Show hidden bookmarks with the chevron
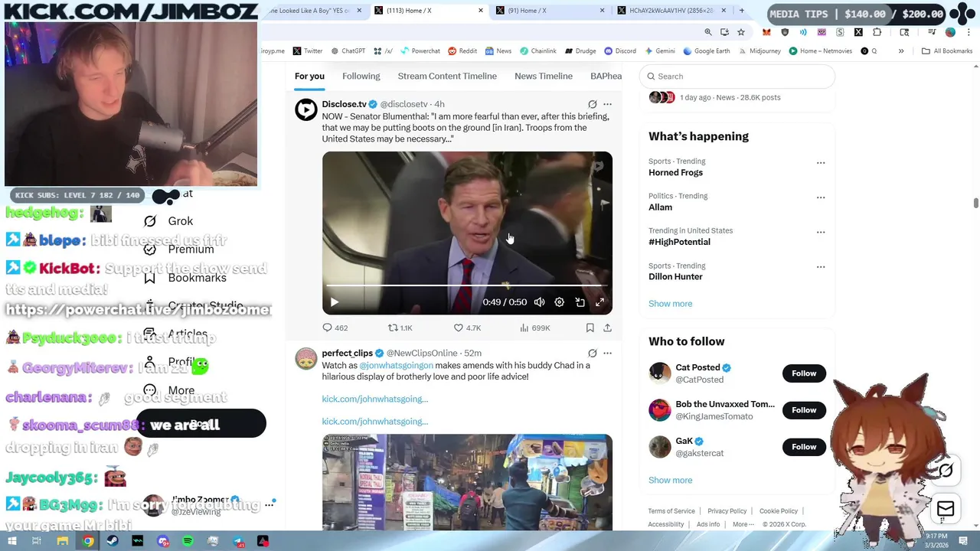This screenshot has width=980, height=551. click(x=901, y=51)
